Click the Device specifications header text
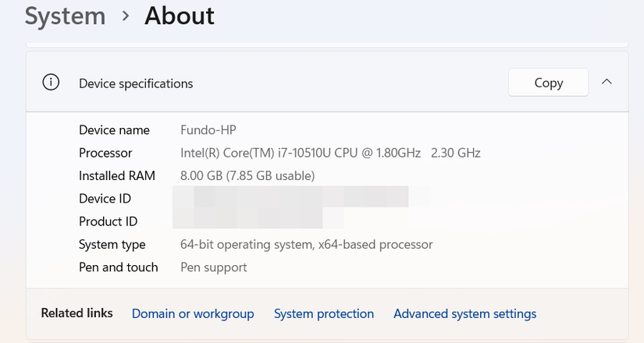 click(136, 83)
